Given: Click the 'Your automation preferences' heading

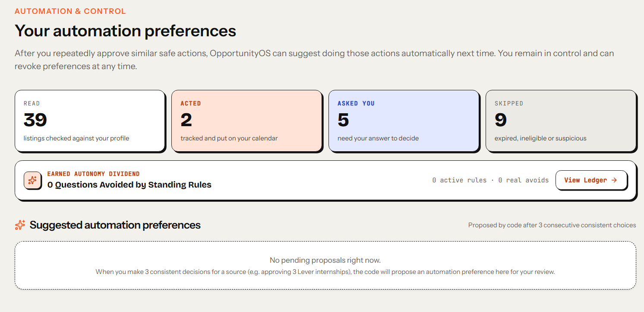Looking at the screenshot, I should [125, 31].
